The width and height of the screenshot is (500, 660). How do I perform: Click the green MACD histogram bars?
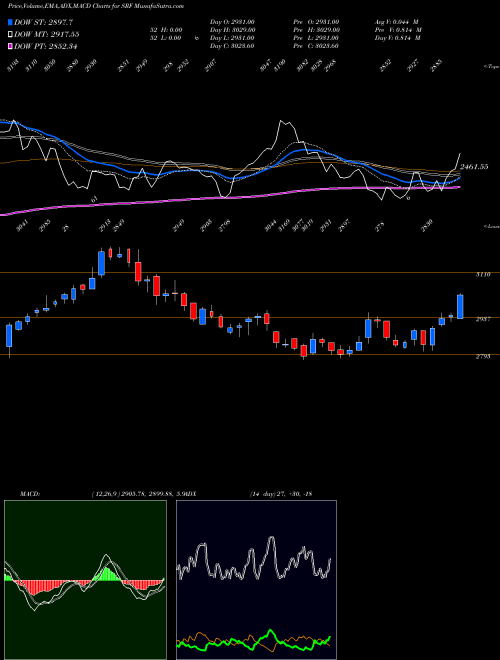point(108,575)
